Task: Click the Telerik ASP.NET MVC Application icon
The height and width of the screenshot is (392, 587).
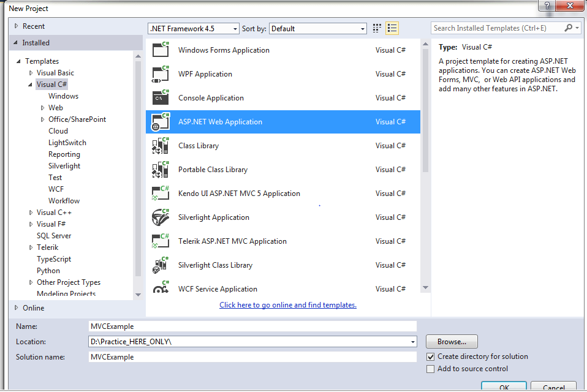Action: click(x=161, y=241)
